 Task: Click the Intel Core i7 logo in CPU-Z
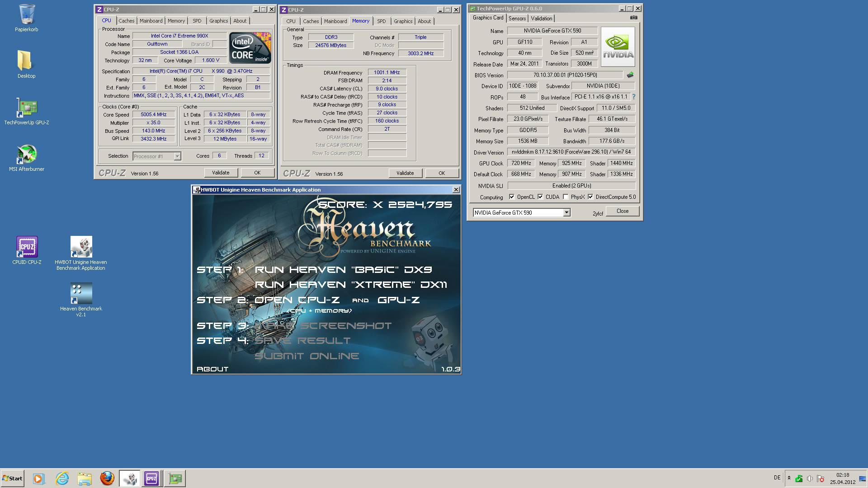pyautogui.click(x=250, y=47)
